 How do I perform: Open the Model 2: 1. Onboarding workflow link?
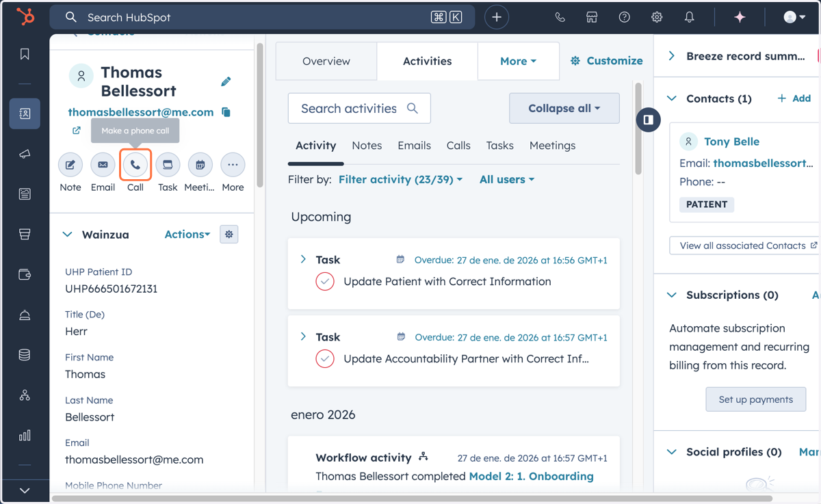(531, 476)
